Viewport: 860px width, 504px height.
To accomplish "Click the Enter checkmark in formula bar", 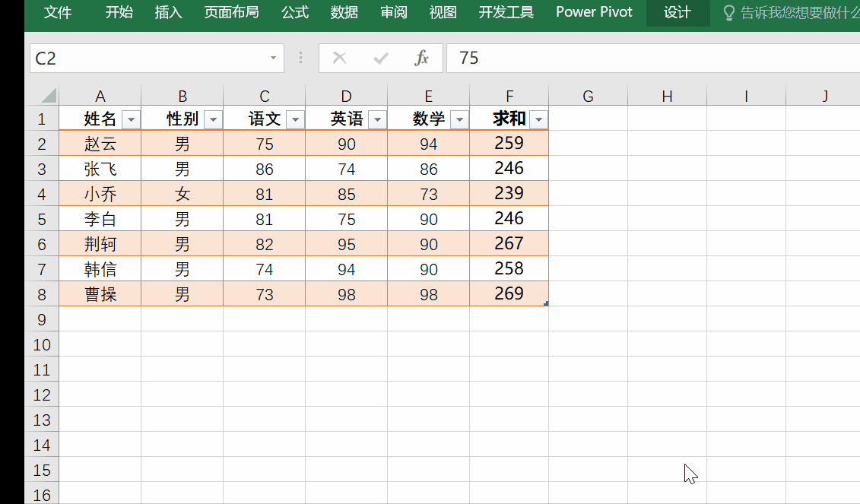I will click(x=381, y=58).
